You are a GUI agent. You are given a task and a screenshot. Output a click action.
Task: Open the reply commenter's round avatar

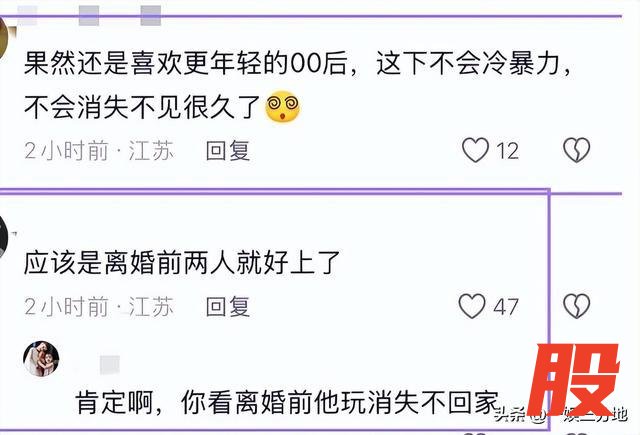(x=41, y=359)
